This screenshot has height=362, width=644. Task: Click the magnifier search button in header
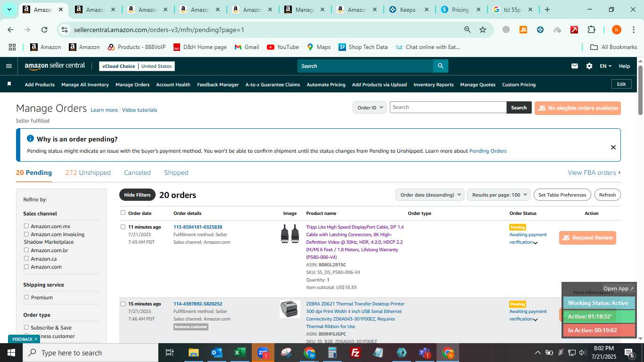440,66
